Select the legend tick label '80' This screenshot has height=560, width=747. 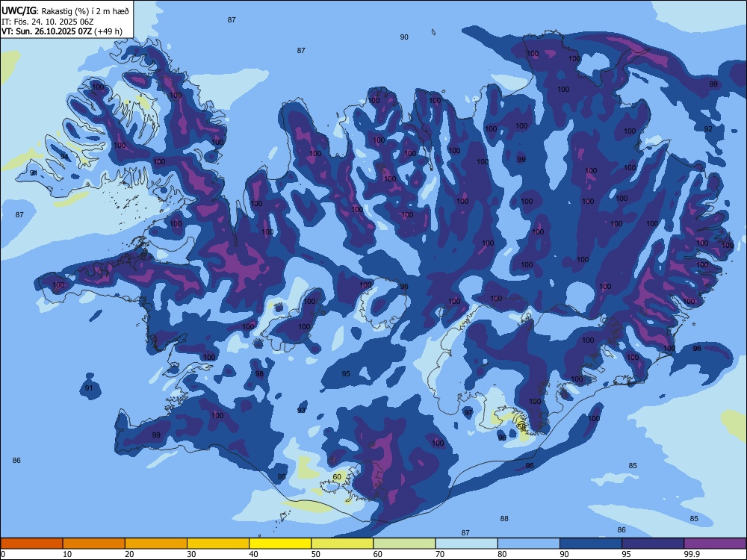tap(502, 554)
